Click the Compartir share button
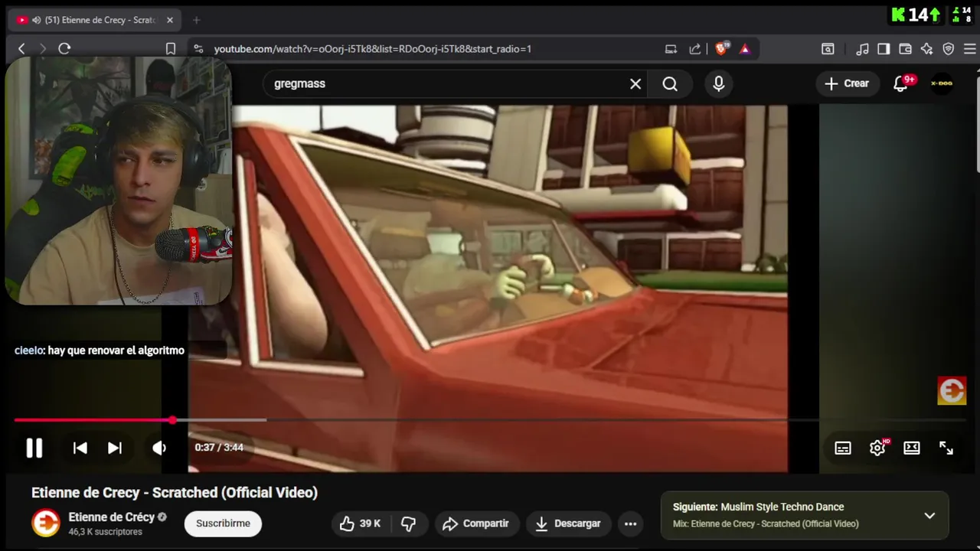Image resolution: width=980 pixels, height=551 pixels. [x=475, y=523]
